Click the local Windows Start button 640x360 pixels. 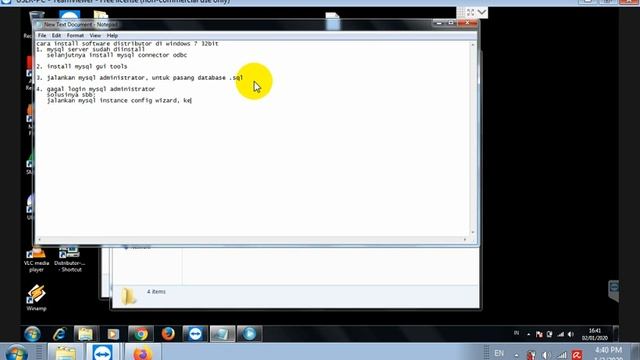click(x=16, y=353)
